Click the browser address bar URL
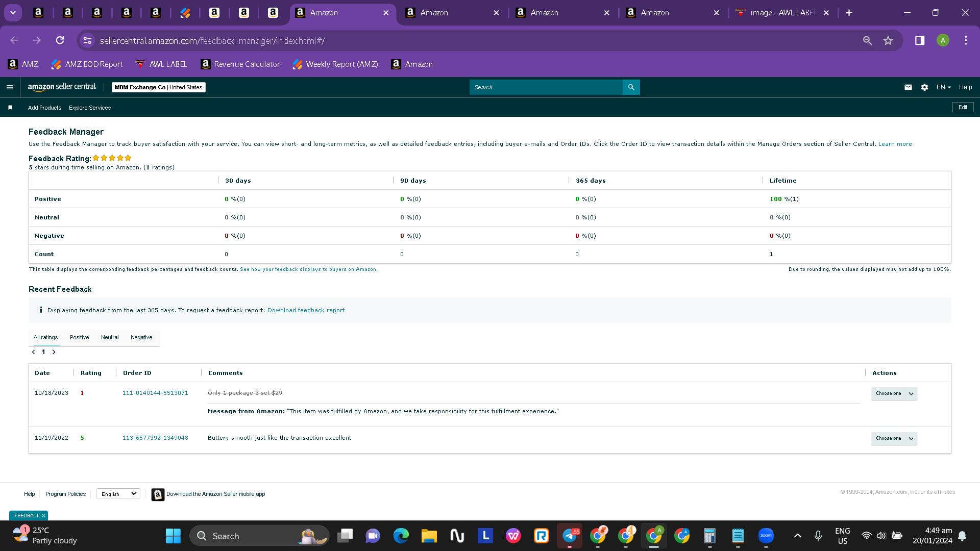Viewport: 980px width, 551px height. pos(212,40)
